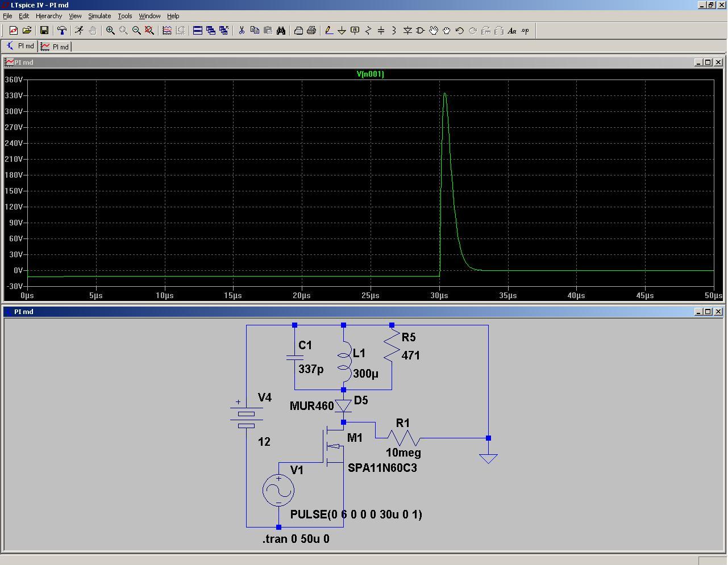728x565 pixels.
Task: Open the Tools menu
Action: point(124,16)
